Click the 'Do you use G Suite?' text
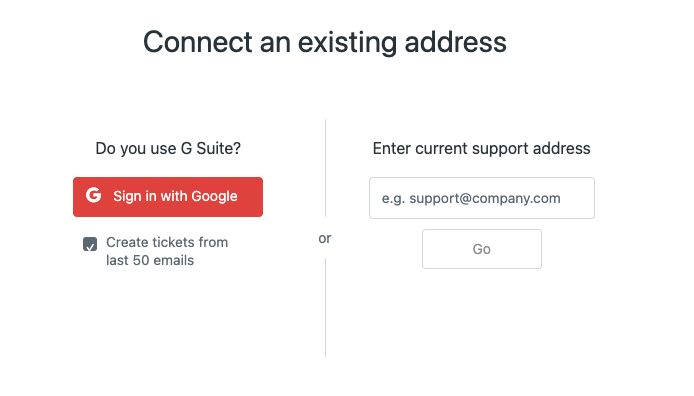The width and height of the screenshot is (694, 396). pyautogui.click(x=168, y=149)
